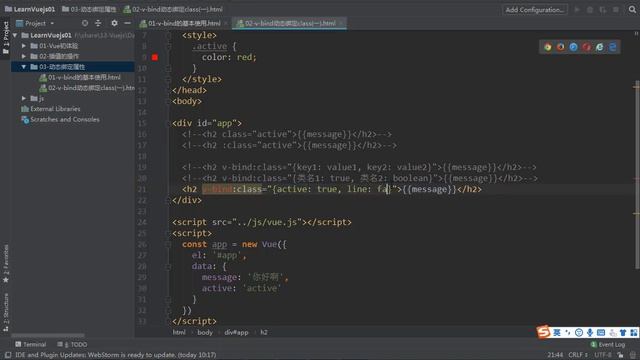Select the 02-v-bind class html editor tab
640x360 pixels.
click(290, 23)
